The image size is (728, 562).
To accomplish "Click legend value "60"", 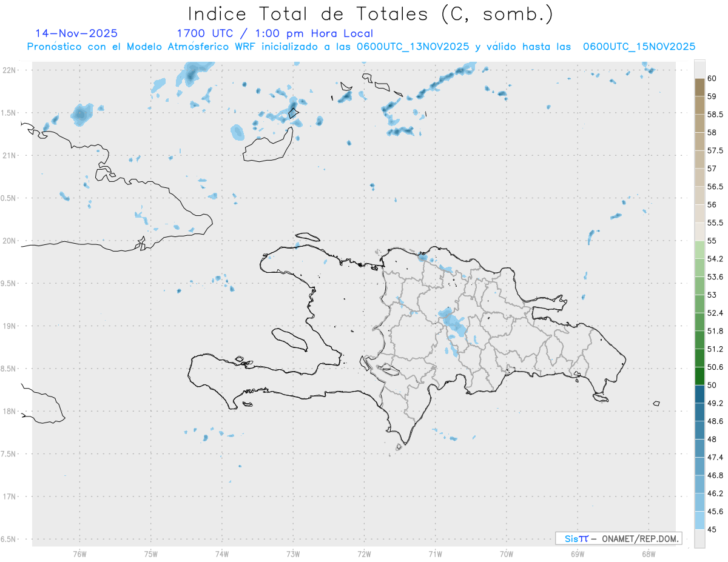I will (712, 78).
